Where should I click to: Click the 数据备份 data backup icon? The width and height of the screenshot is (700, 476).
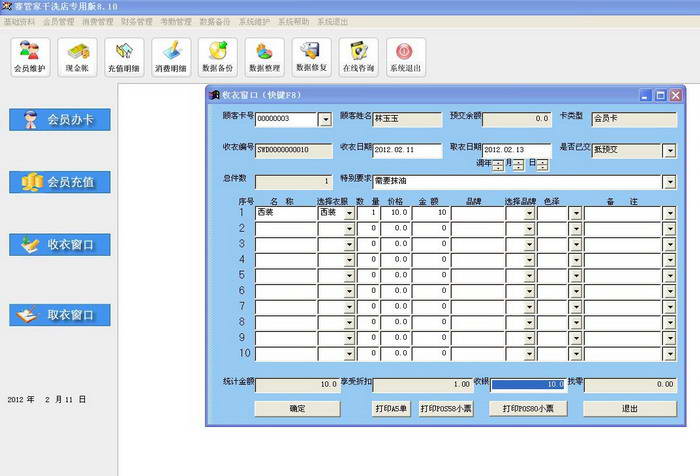(x=217, y=57)
